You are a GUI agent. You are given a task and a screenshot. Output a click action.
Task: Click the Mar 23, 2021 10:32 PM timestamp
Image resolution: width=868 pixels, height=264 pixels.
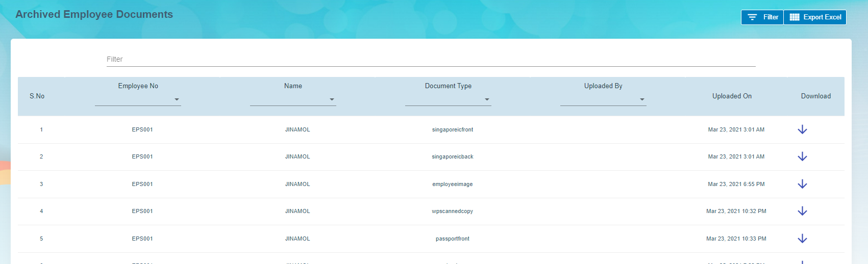736,212
